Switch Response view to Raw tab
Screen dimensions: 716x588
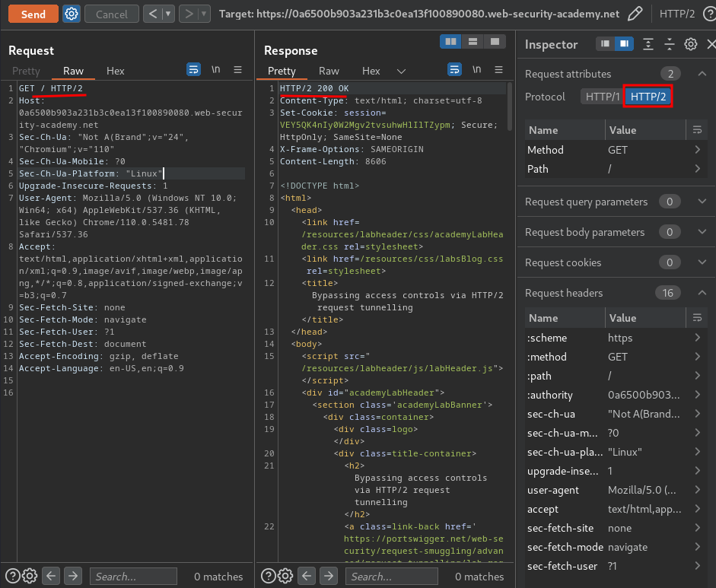pos(329,71)
